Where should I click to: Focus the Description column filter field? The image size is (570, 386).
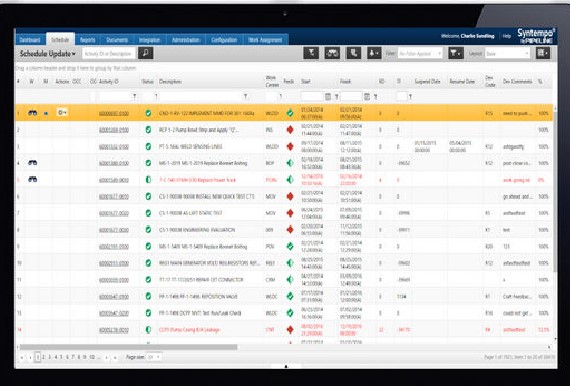pyautogui.click(x=201, y=97)
